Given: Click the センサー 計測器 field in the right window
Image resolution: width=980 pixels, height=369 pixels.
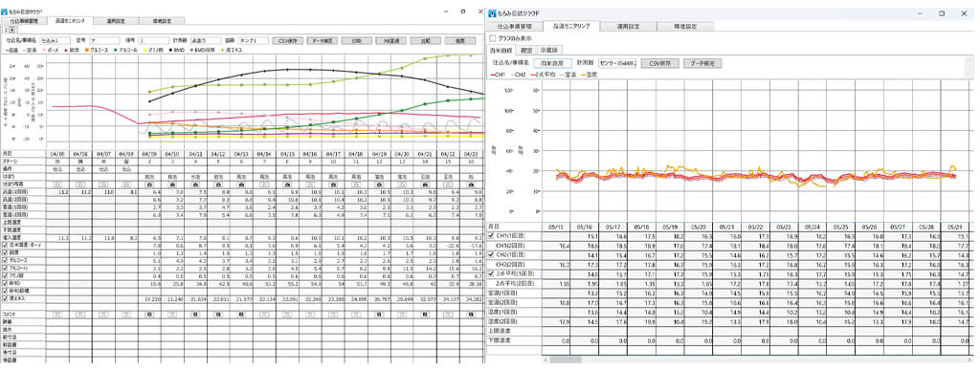Looking at the screenshot, I should pyautogui.click(x=616, y=63).
